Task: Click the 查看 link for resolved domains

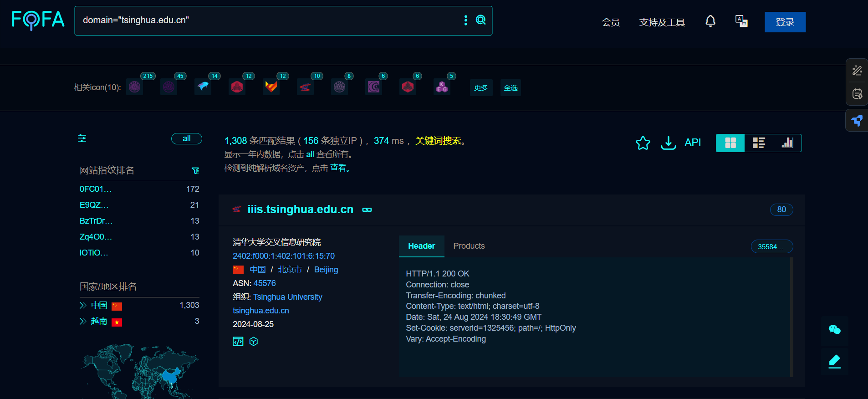Action: click(x=338, y=168)
